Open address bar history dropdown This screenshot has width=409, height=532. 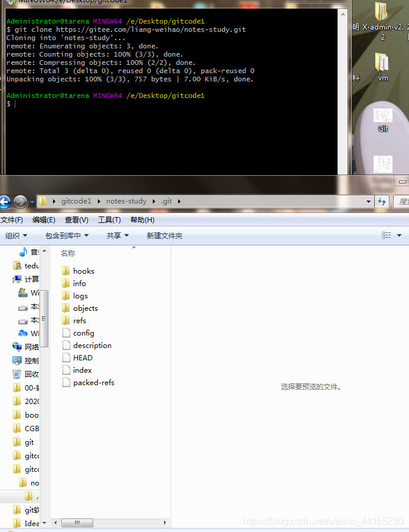(x=368, y=202)
